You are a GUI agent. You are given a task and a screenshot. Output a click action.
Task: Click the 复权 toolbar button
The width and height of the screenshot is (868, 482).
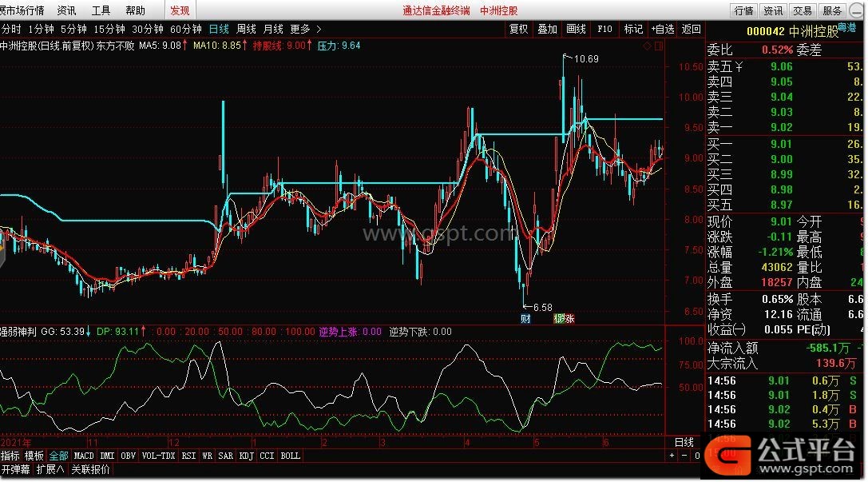click(519, 29)
